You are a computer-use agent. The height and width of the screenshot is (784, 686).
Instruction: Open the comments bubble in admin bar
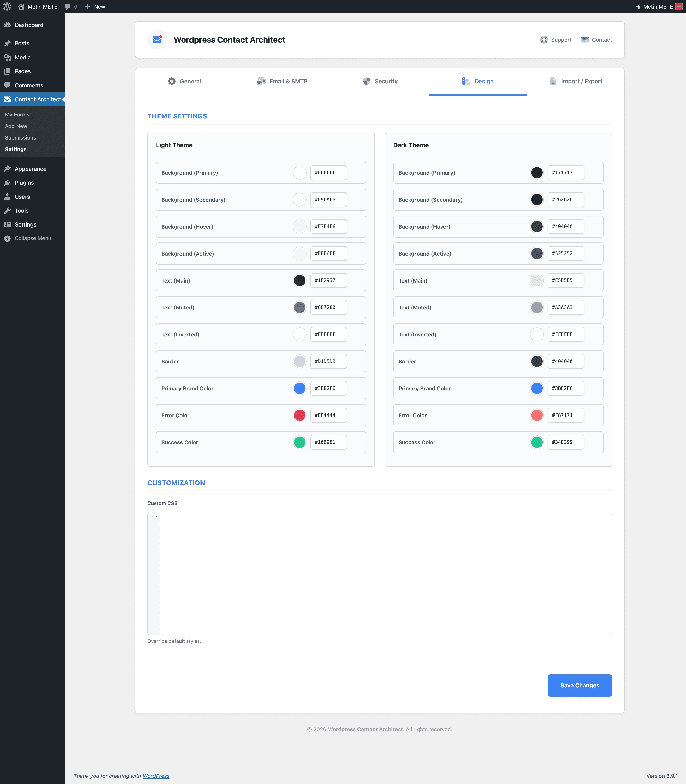(68, 7)
